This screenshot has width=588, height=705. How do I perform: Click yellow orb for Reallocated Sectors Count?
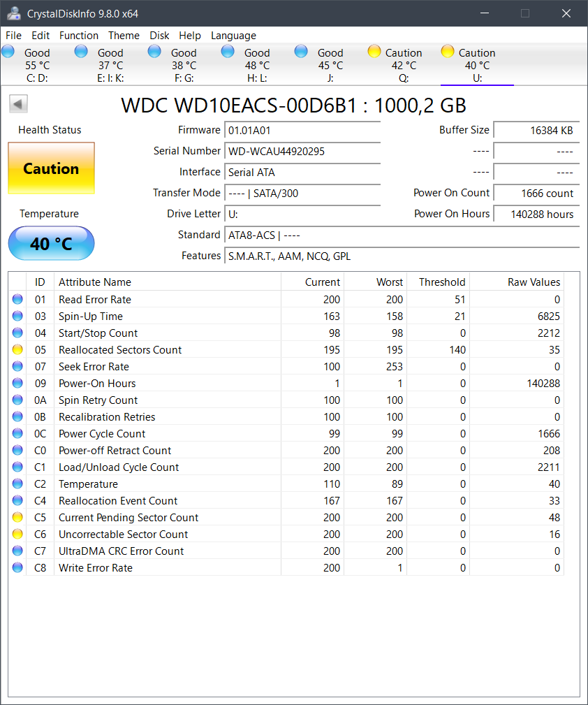[x=17, y=349]
